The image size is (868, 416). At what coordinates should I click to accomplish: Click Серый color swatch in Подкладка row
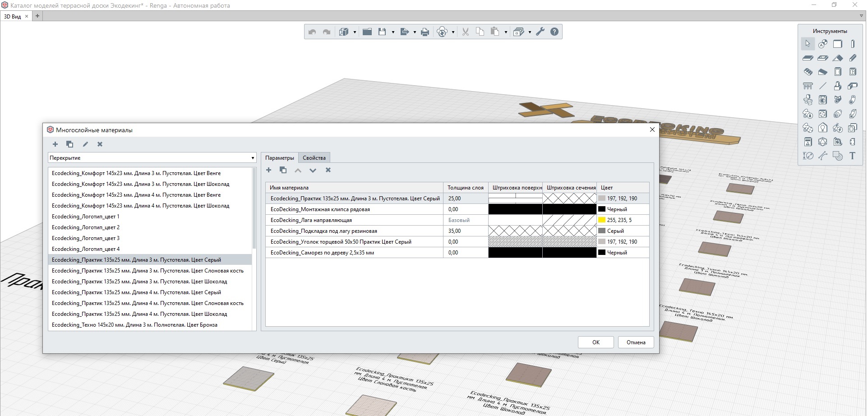[x=601, y=231]
